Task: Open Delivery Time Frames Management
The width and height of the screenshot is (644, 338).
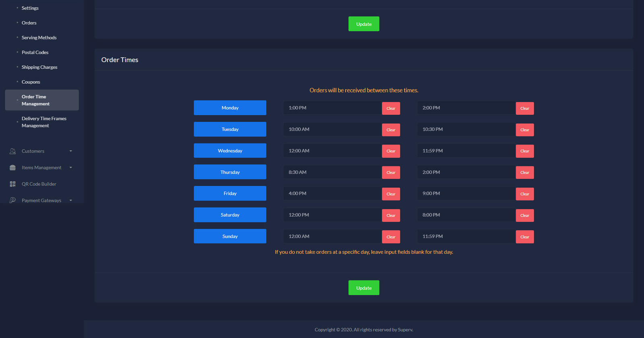Action: (44, 122)
